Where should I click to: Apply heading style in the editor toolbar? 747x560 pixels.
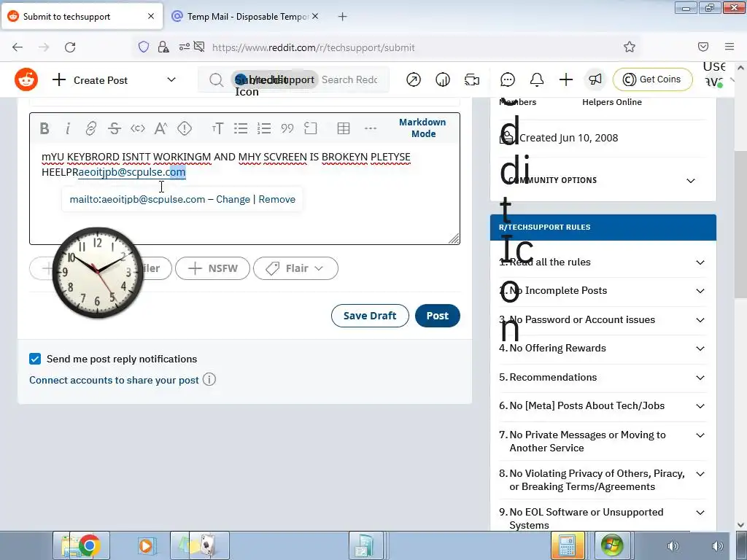pos(217,128)
